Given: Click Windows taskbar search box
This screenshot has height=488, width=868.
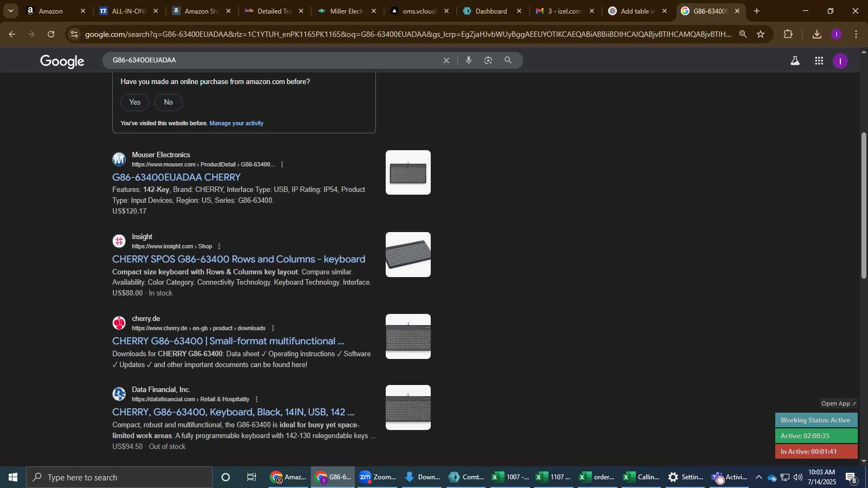Looking at the screenshot, I should pyautogui.click(x=119, y=477).
